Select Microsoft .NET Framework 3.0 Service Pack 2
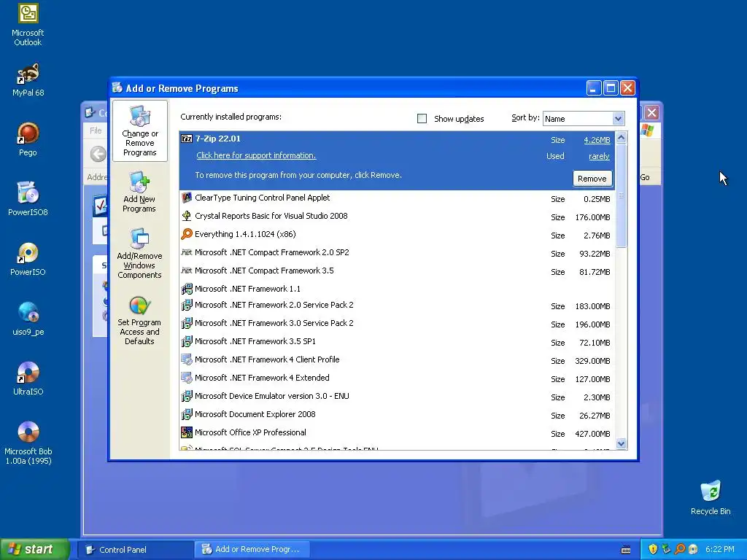The image size is (747, 560). pos(398,323)
